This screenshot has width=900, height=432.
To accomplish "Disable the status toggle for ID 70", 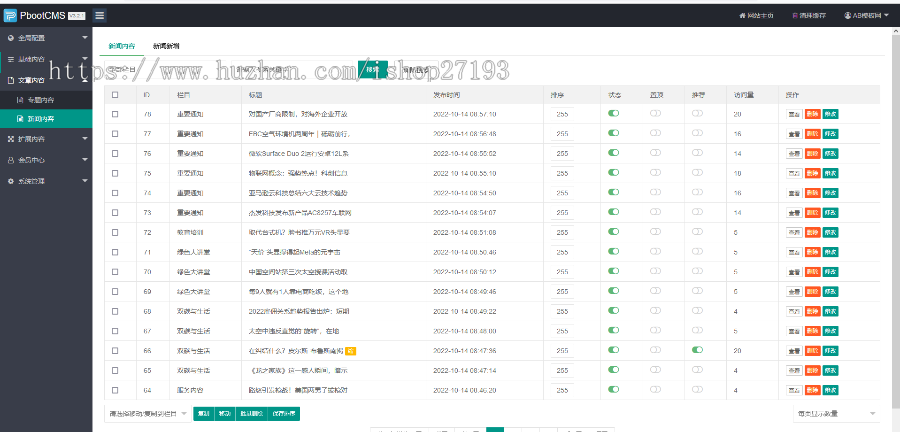I will click(614, 271).
